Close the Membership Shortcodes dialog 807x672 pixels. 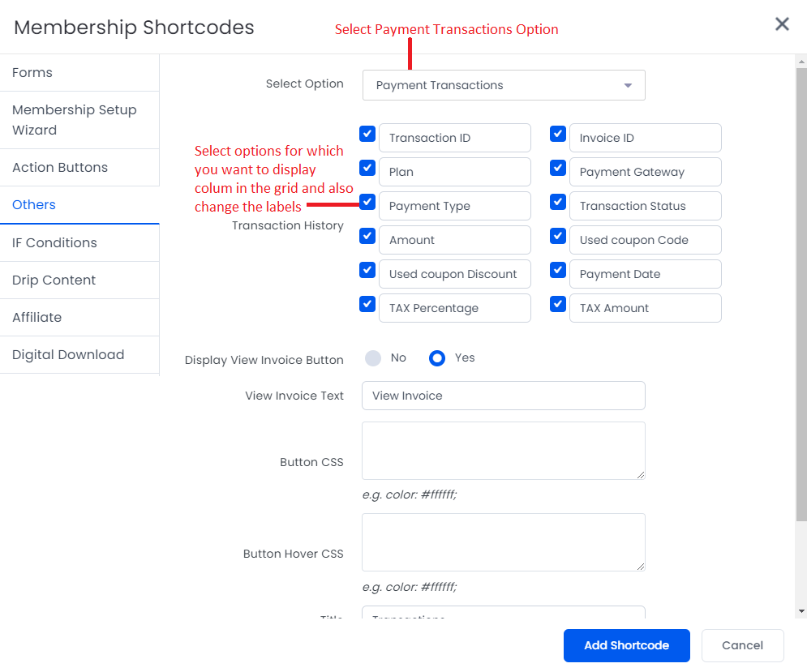pos(782,24)
